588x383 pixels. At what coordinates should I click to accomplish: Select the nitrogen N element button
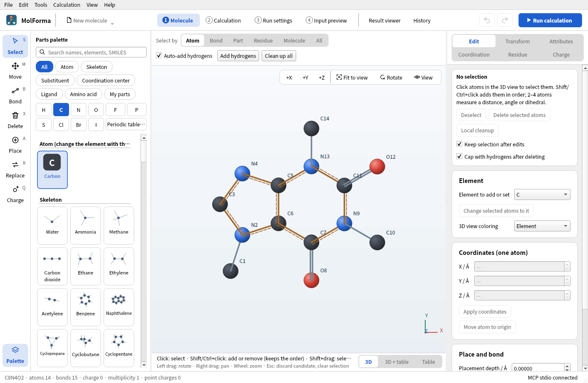(x=78, y=110)
